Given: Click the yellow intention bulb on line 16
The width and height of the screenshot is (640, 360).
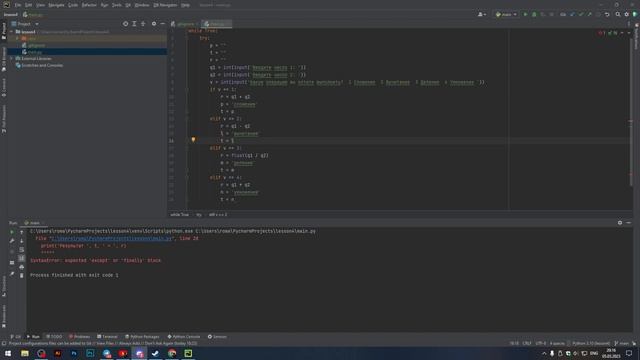Looking at the screenshot, I should [193, 140].
